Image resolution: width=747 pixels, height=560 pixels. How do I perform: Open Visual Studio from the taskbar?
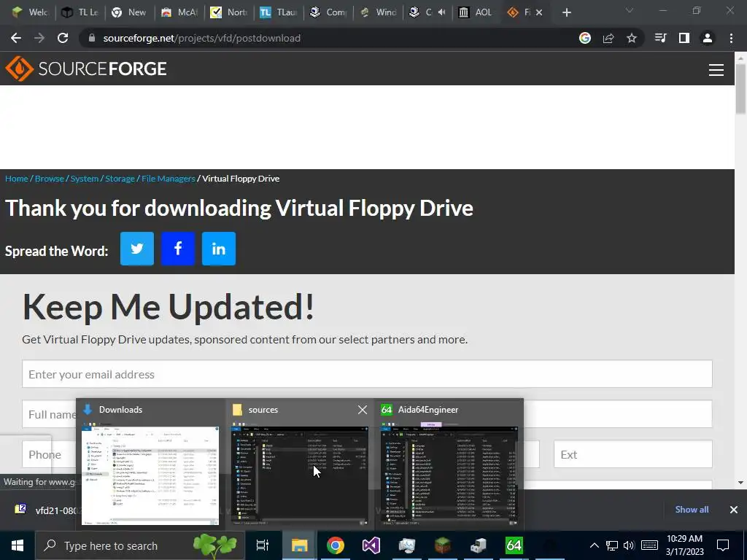tap(371, 545)
